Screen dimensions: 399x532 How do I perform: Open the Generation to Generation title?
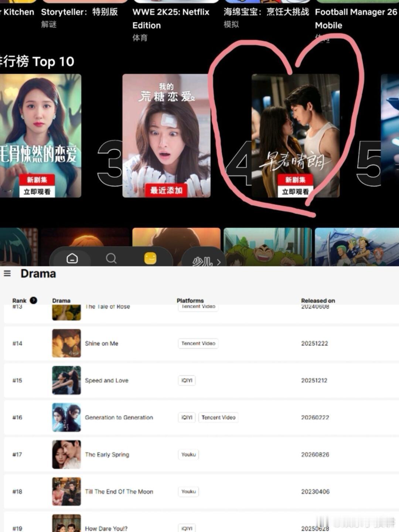click(x=119, y=417)
